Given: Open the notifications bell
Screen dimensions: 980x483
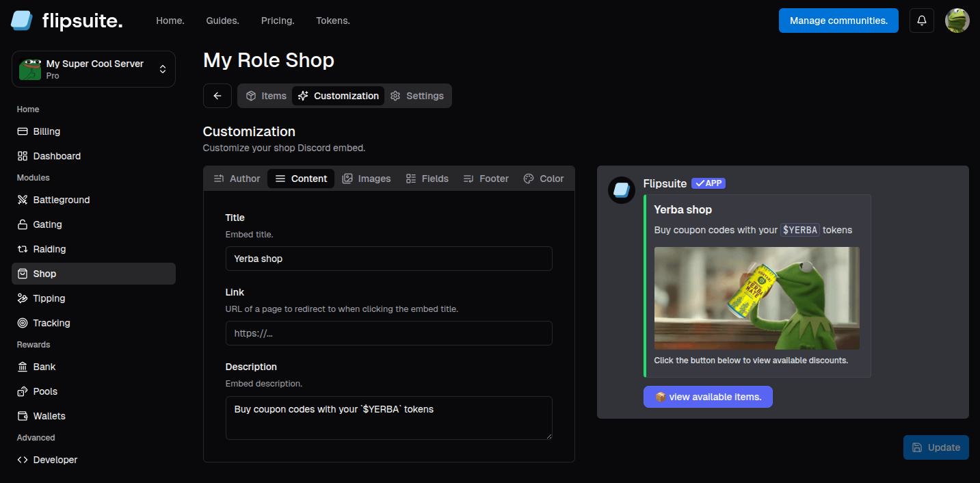Looking at the screenshot, I should [922, 21].
